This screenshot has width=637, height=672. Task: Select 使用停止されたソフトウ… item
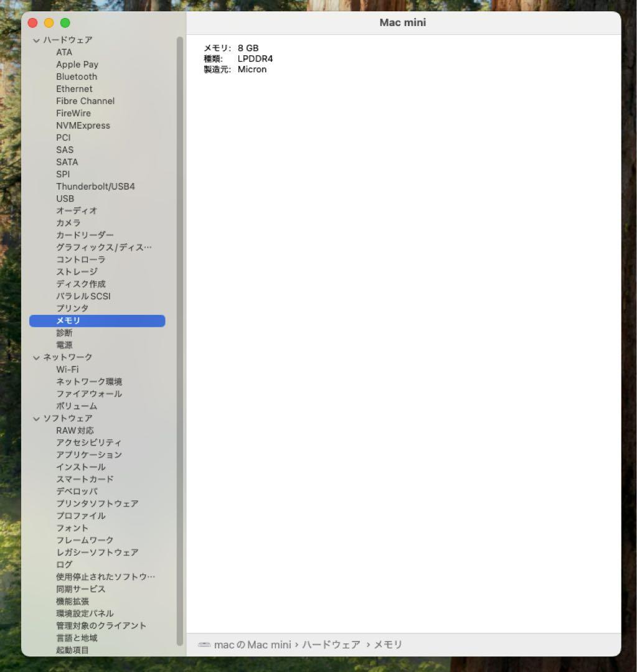click(x=105, y=577)
